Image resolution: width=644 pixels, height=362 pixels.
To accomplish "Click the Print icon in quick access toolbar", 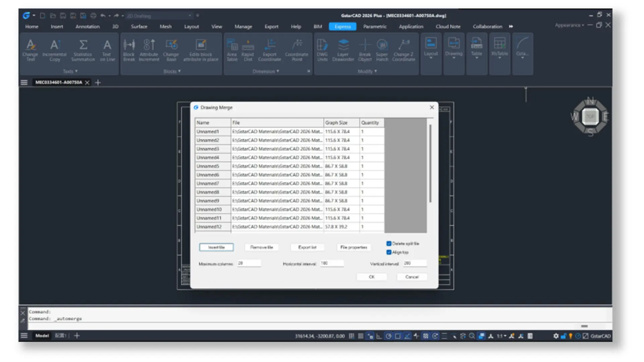I will 93,15.
